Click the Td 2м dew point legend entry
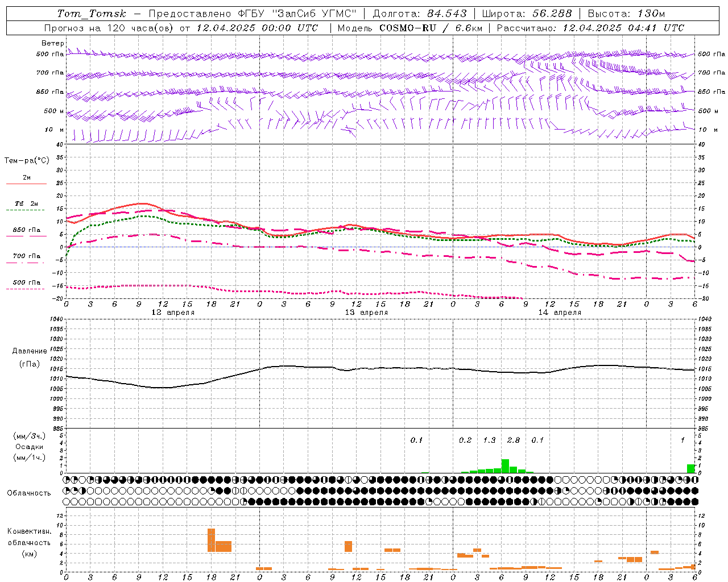Viewport: 728px width, 582px height. click(x=26, y=203)
